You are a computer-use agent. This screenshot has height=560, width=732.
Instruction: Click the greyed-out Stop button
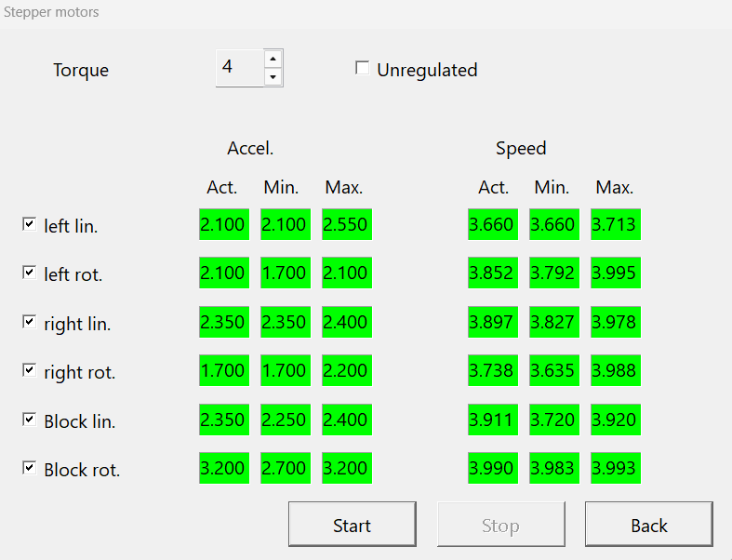point(501,524)
